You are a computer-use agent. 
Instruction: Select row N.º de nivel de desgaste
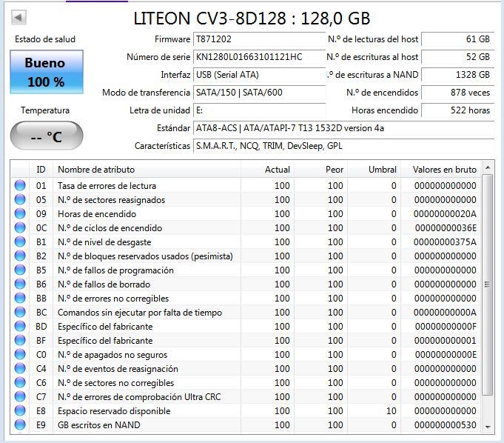(x=246, y=242)
